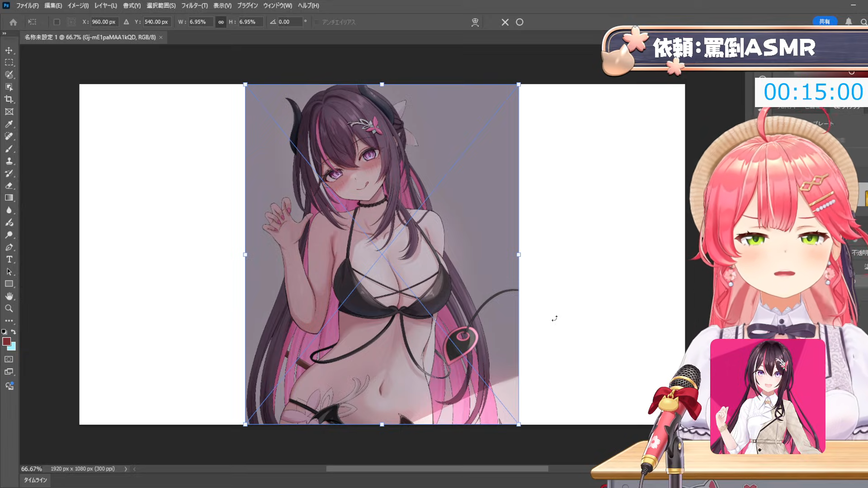Open the screen mode options icon
868x488 pixels.
coord(9,372)
